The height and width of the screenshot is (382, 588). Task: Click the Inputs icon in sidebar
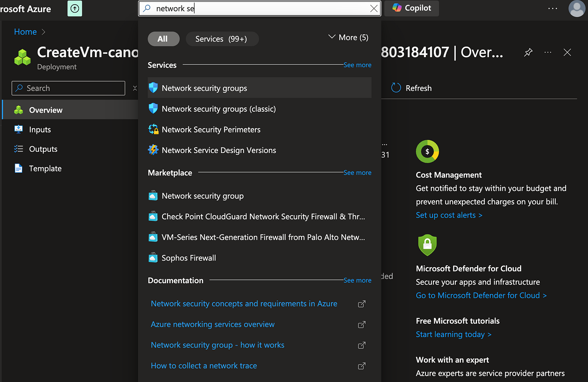(x=18, y=129)
